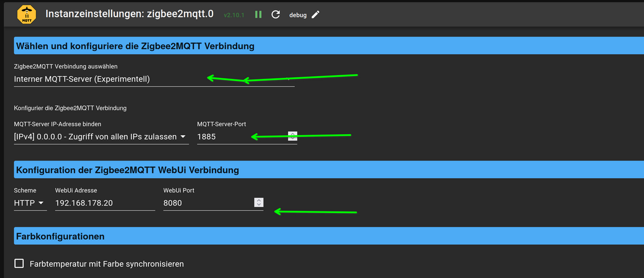
Task: Open the HTTP Scheme dropdown
Action: click(30, 203)
